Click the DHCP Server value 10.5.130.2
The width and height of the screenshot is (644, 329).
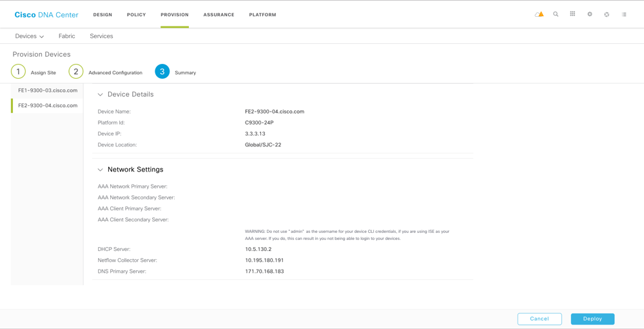coord(259,249)
